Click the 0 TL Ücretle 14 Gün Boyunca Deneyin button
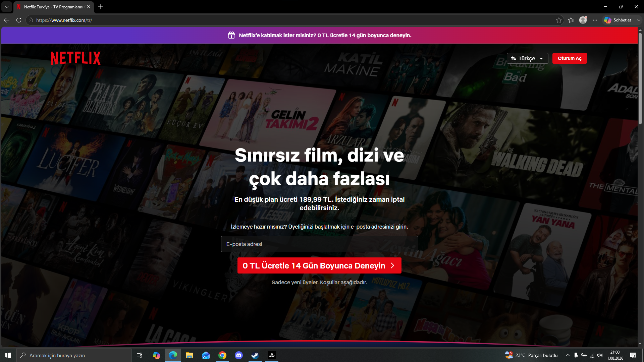Screen dimensions: 644x362 tap(319, 265)
